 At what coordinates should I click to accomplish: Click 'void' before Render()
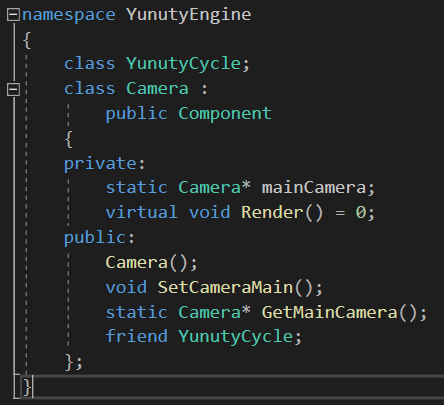click(x=209, y=213)
